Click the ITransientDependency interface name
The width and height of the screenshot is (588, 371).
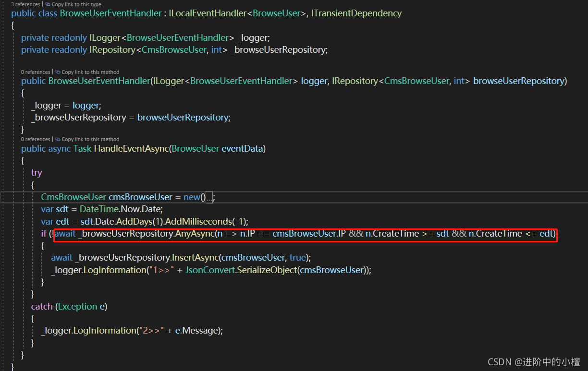click(x=356, y=13)
